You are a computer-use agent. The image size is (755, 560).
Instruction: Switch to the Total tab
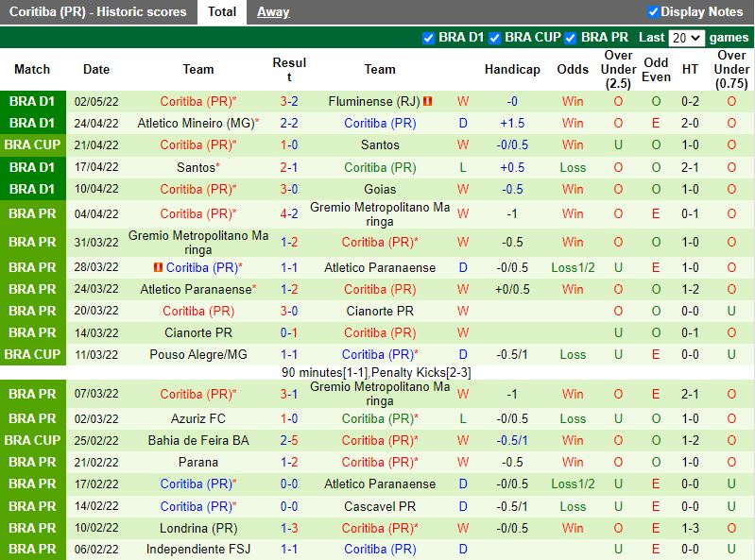pyautogui.click(x=222, y=12)
